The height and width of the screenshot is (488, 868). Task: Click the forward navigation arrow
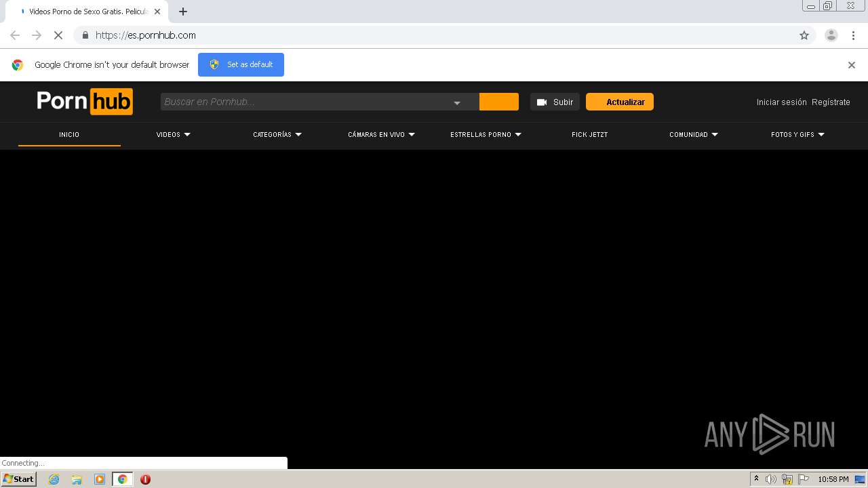pyautogui.click(x=37, y=35)
